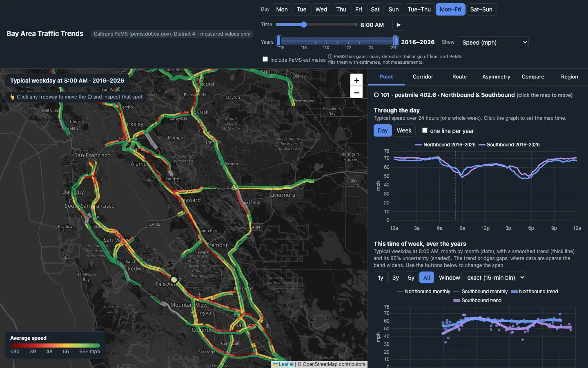This screenshot has height=368, width=588.
Task: Select the Sat day filter
Action: [375, 9]
